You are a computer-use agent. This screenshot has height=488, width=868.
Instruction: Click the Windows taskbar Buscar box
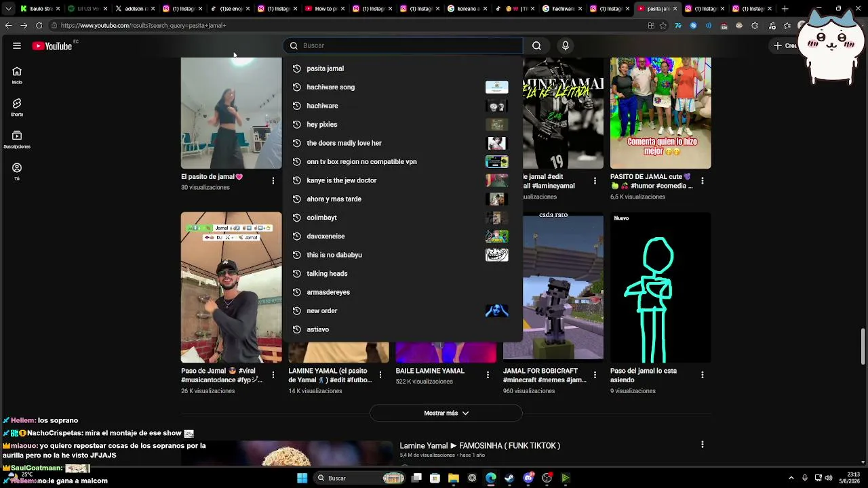point(359,478)
